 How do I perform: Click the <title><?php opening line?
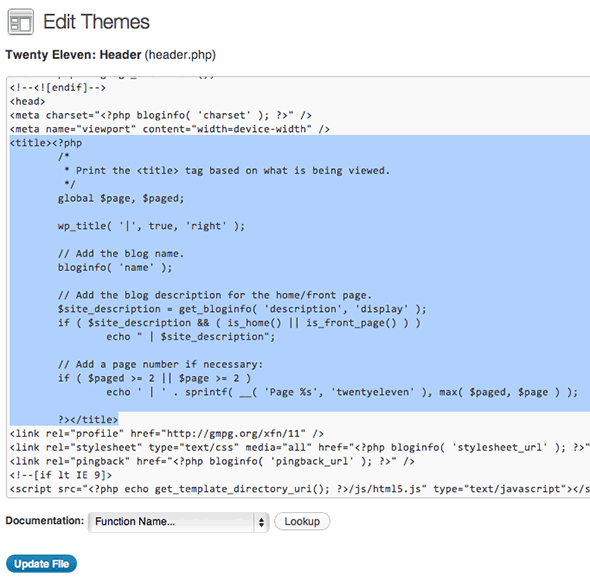(46, 143)
